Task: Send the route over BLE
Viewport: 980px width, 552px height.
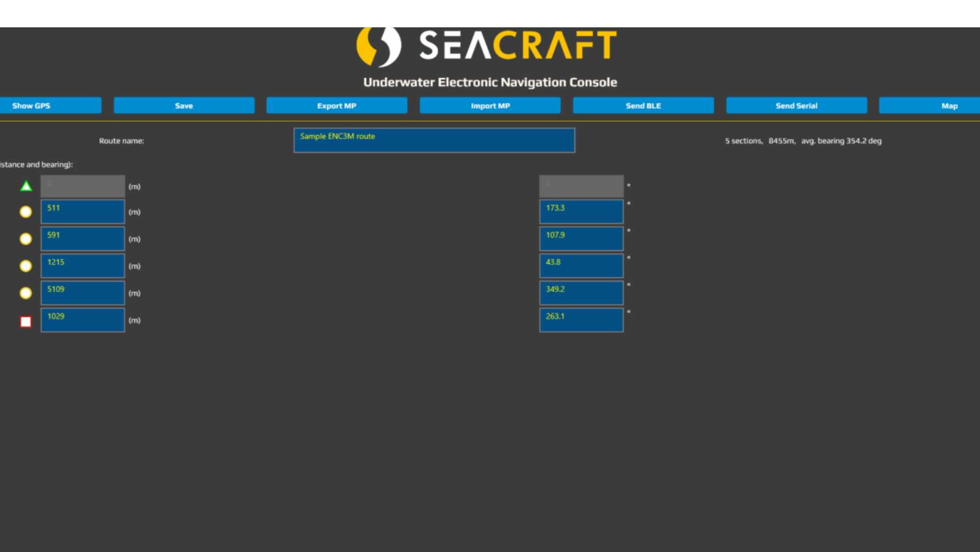Action: [x=643, y=105]
